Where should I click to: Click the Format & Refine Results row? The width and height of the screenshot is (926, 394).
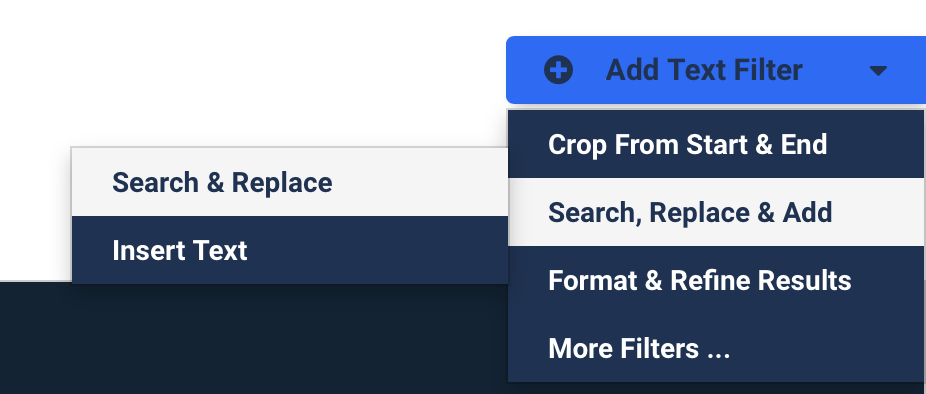pos(716,280)
